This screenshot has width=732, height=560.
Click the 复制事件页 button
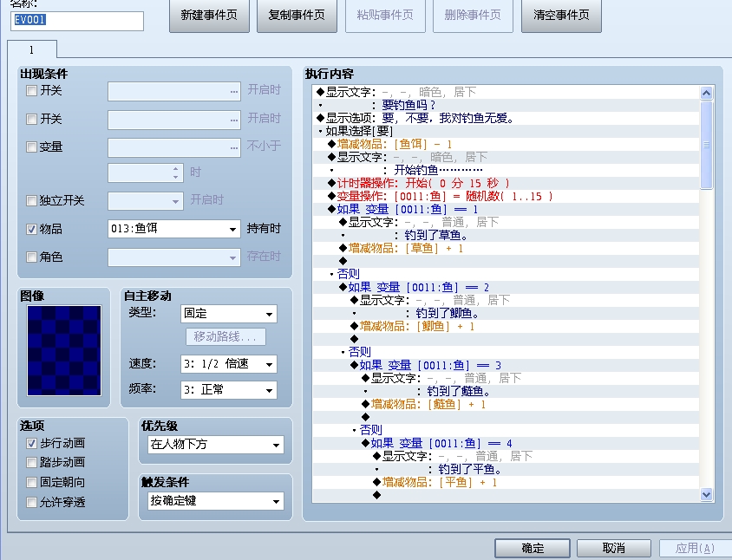297,16
